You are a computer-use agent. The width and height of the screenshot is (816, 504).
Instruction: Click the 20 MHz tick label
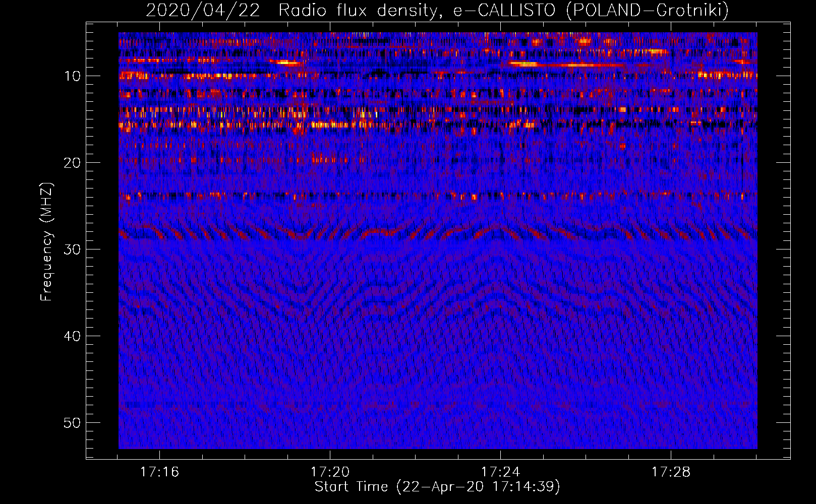pos(73,163)
